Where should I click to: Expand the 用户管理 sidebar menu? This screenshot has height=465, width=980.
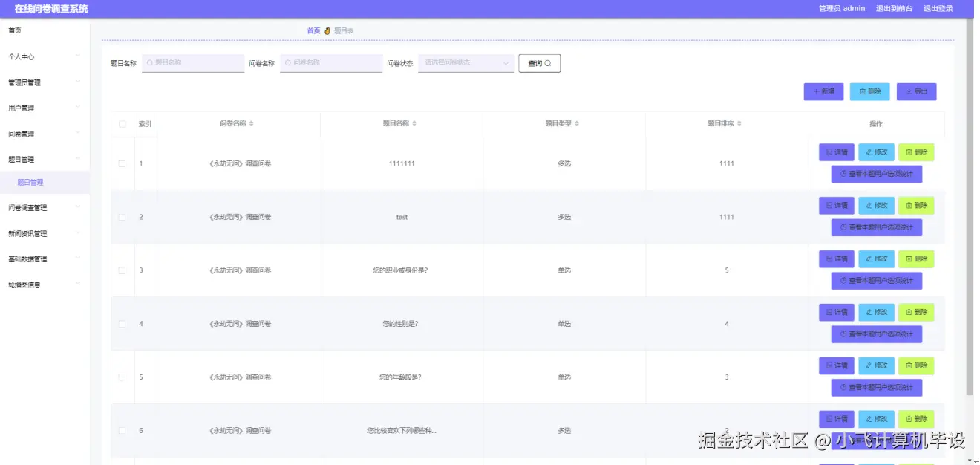(45, 108)
